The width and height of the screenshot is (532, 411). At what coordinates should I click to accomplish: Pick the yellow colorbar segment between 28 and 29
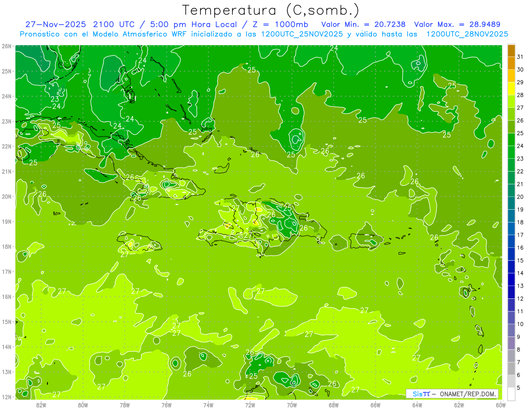click(x=511, y=89)
